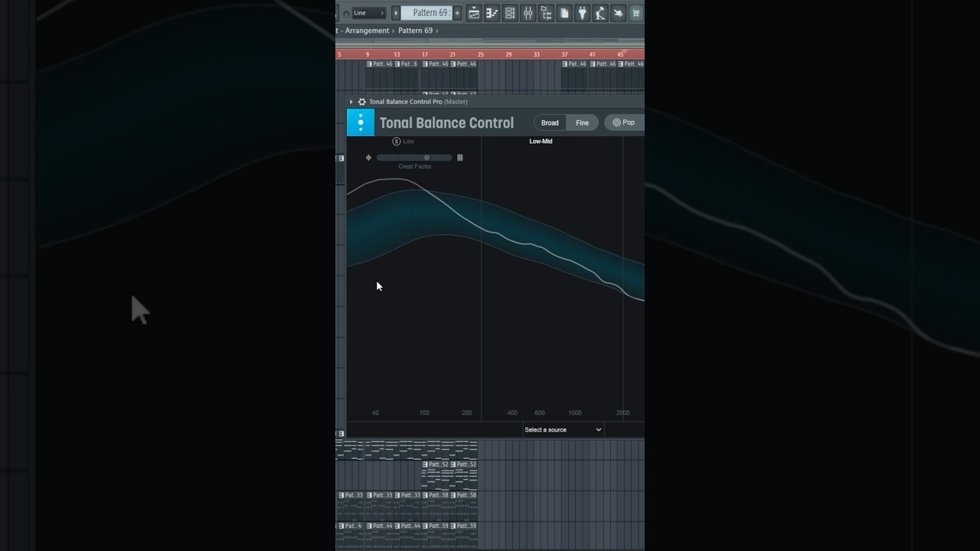Viewport: 980px width, 551px height.
Task: Open the Mixer from the toolbar
Action: coord(528,13)
